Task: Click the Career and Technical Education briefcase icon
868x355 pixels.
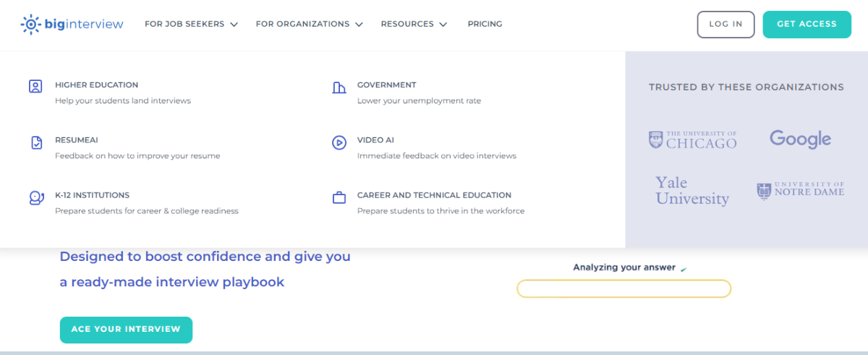Action: tap(339, 197)
